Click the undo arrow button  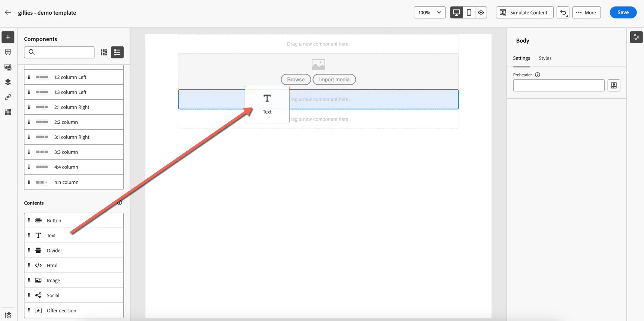coord(563,12)
